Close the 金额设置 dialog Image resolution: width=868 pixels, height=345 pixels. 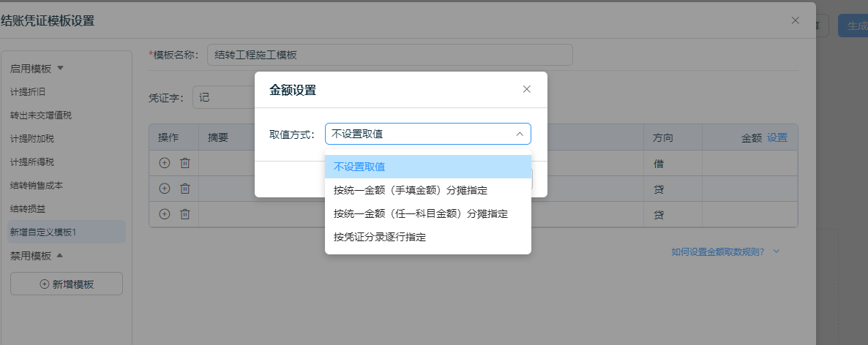tap(526, 89)
